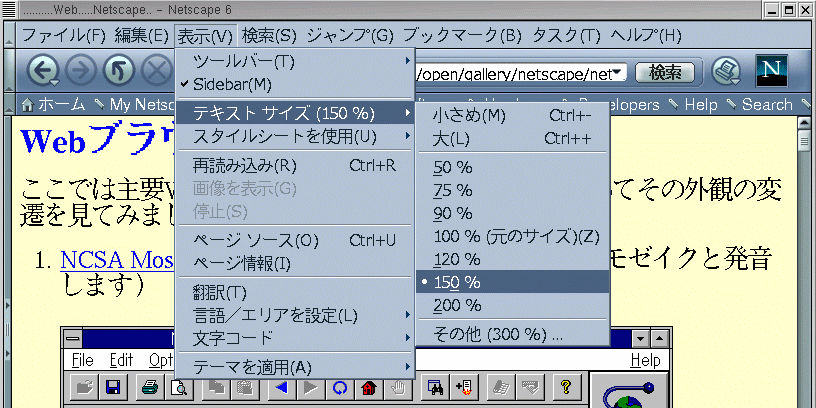Viewport: 816px width, 408px height.
Task: Expand the 文字コード submenu
Action: pyautogui.click(x=295, y=338)
